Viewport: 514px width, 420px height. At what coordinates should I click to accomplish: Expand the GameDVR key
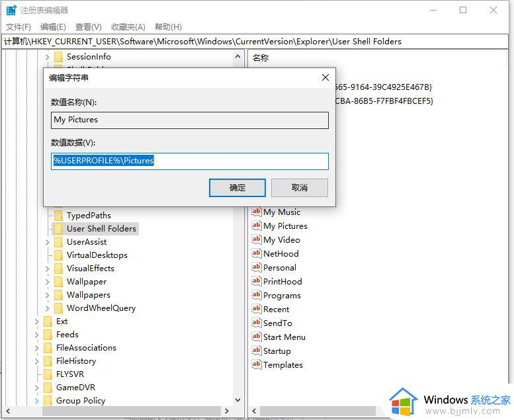tap(37, 388)
